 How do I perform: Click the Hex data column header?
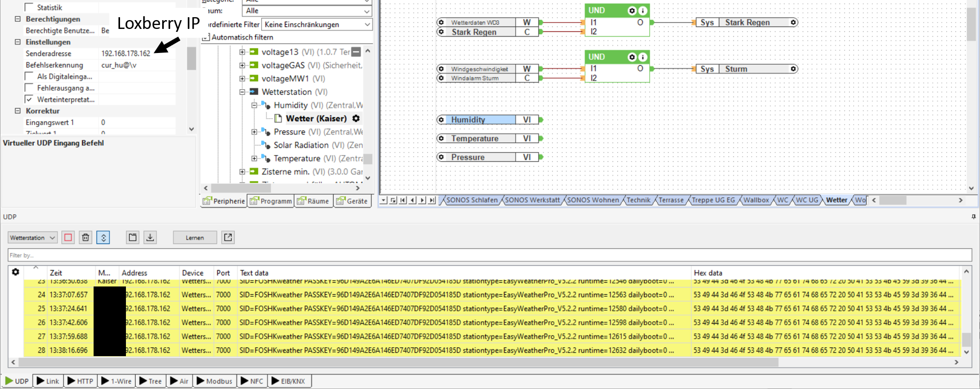825,273
